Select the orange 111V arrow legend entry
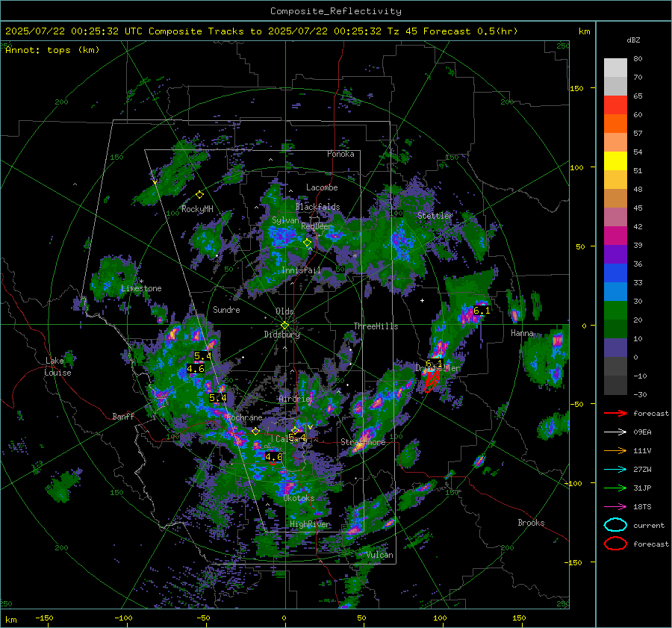Screen dimensions: 672x628 pos(615,450)
